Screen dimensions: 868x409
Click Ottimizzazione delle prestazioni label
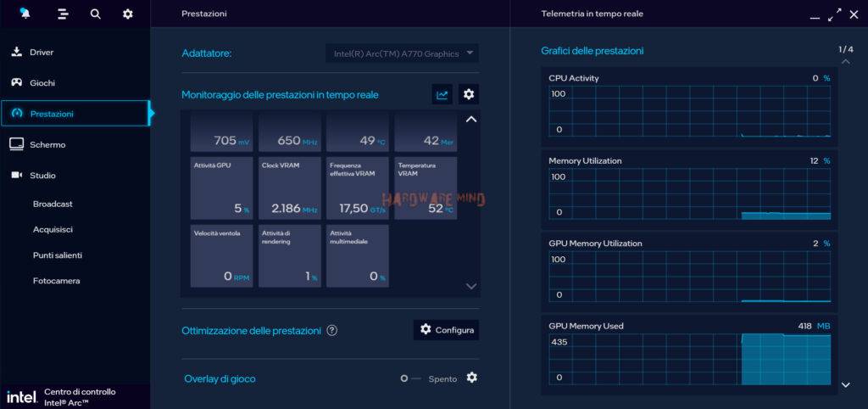[x=251, y=330]
